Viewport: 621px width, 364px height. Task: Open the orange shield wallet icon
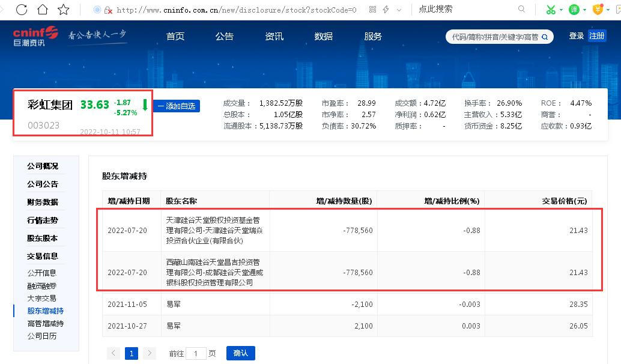tap(598, 9)
